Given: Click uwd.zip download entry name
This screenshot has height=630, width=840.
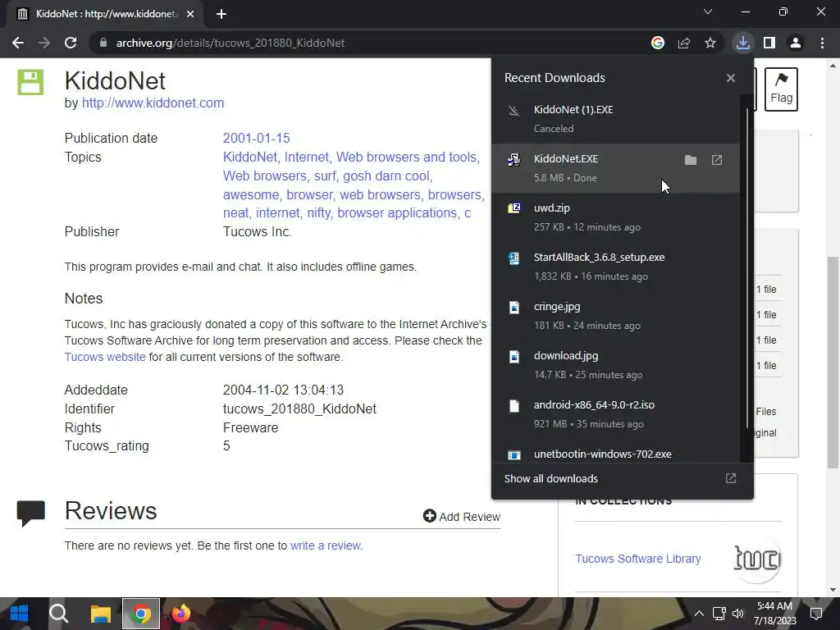Looking at the screenshot, I should pyautogui.click(x=552, y=208).
